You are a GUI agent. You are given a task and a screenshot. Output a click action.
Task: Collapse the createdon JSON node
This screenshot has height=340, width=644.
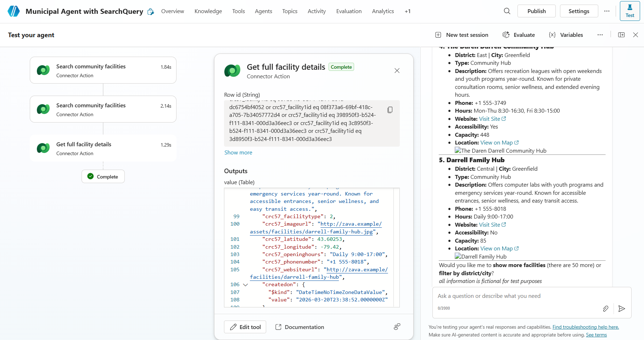pyautogui.click(x=245, y=285)
